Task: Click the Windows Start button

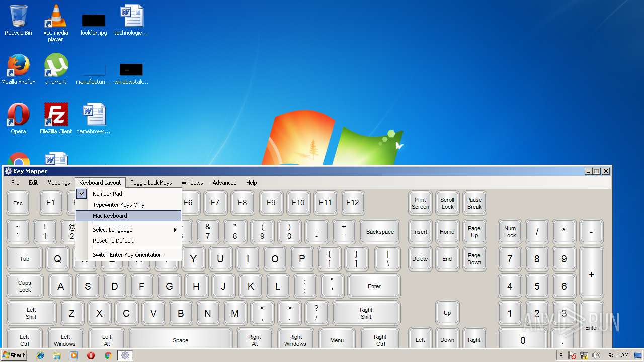Action: [x=14, y=355]
